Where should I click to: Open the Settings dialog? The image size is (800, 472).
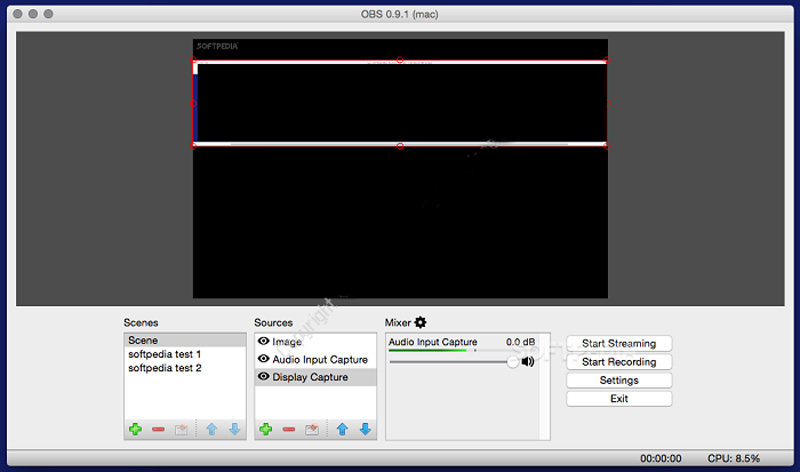coord(619,380)
